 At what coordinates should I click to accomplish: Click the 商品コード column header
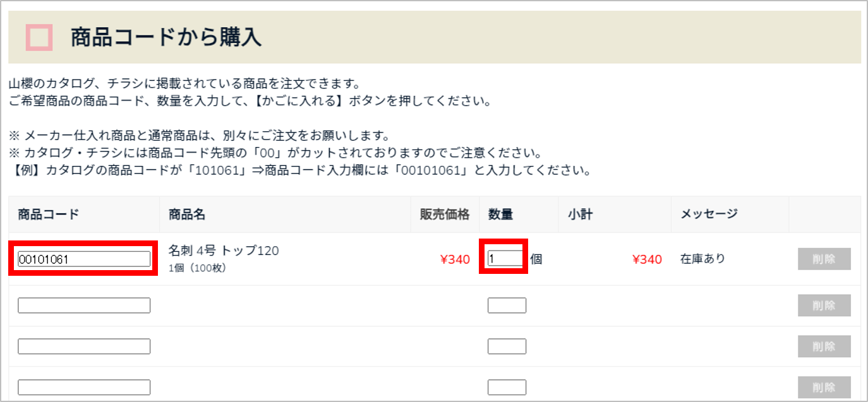[x=49, y=215]
